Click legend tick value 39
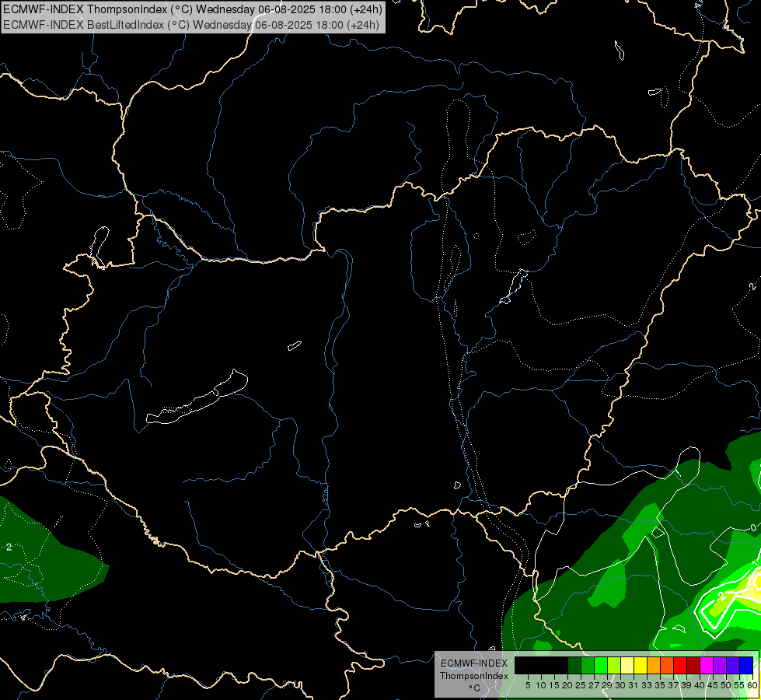This screenshot has height=700, width=761. click(x=686, y=685)
